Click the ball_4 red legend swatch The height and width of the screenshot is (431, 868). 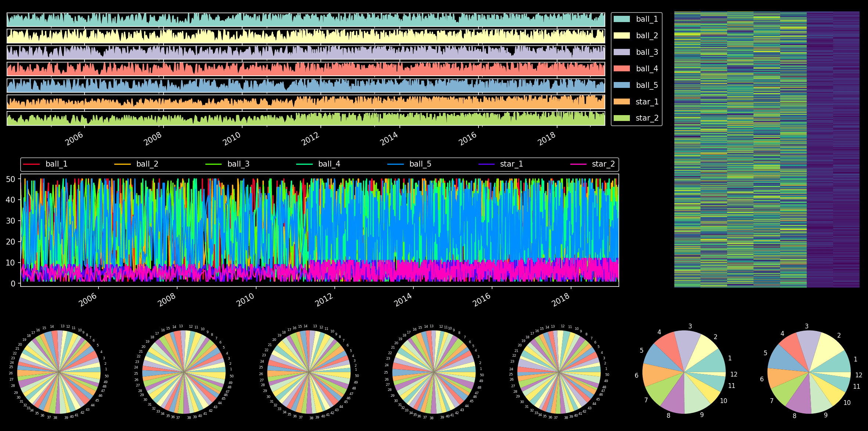coord(621,69)
